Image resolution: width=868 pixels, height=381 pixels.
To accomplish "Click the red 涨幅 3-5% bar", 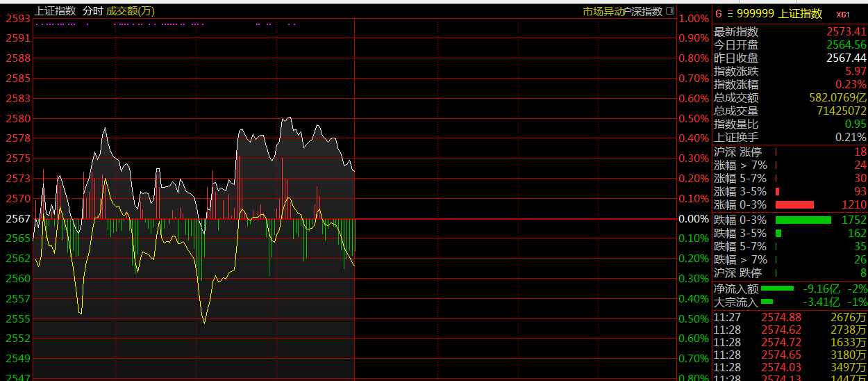I will pyautogui.click(x=777, y=191).
